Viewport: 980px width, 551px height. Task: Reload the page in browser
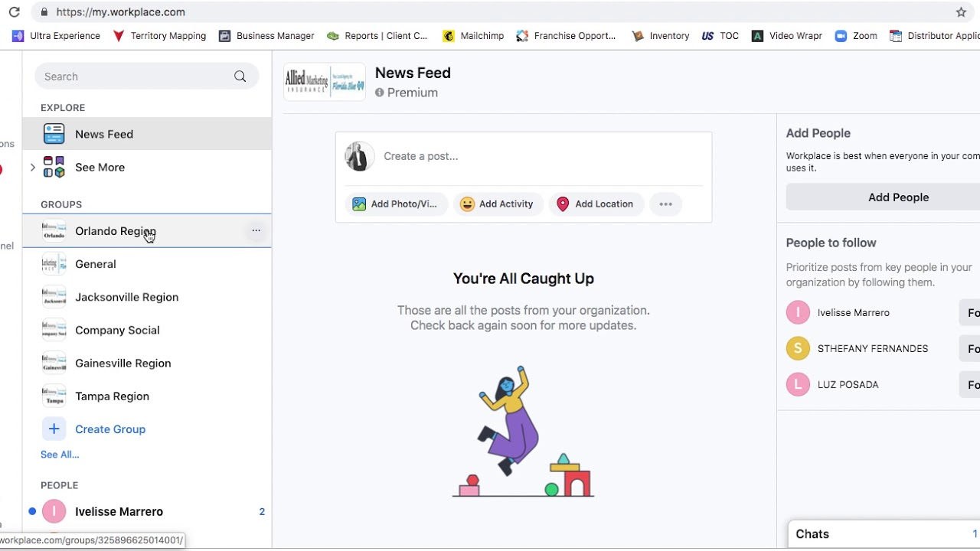(x=14, y=12)
